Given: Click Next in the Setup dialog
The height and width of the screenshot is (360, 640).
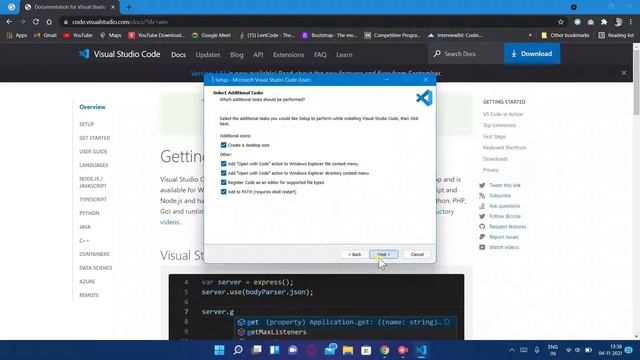Looking at the screenshot, I should pos(384,254).
